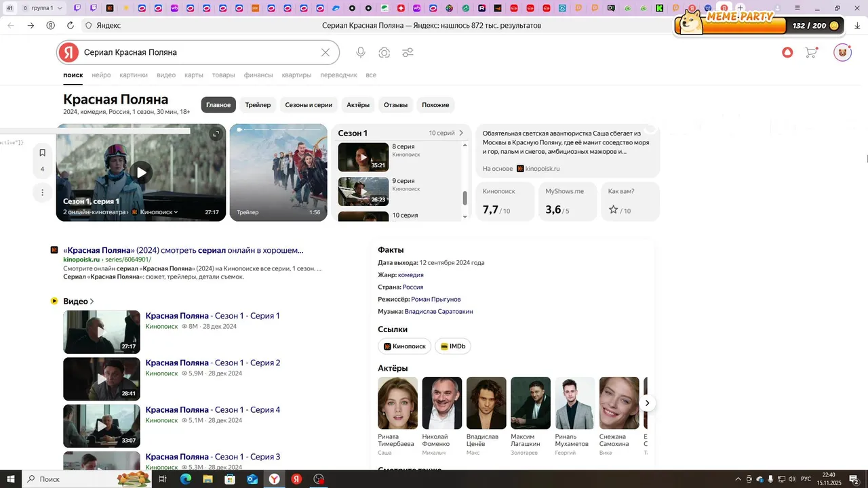Open video Сезон 1 - Серия 2
The image size is (868, 488).
click(213, 363)
